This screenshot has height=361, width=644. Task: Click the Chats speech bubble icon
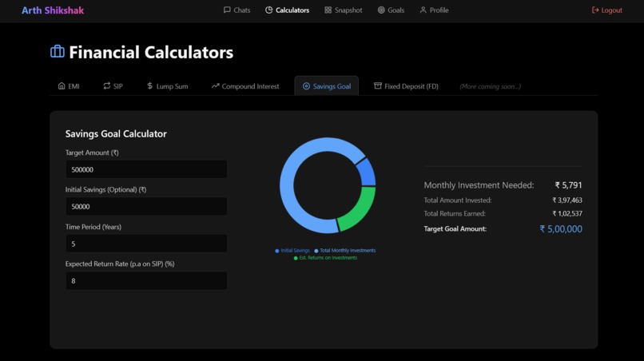[x=227, y=10]
